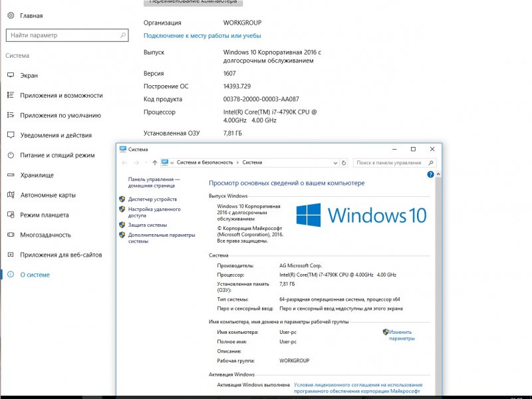The height and width of the screenshot is (399, 532).
Task: Click the version value 1607
Action: point(229,73)
